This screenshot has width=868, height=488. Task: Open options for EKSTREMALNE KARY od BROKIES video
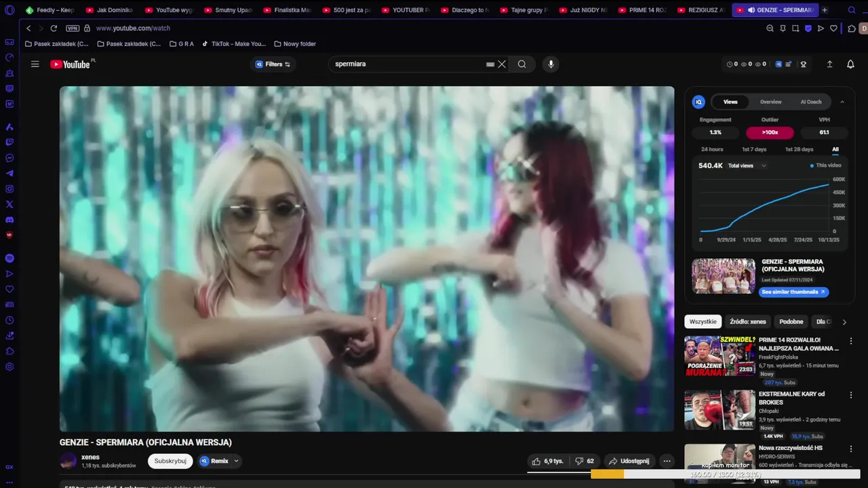point(851,394)
